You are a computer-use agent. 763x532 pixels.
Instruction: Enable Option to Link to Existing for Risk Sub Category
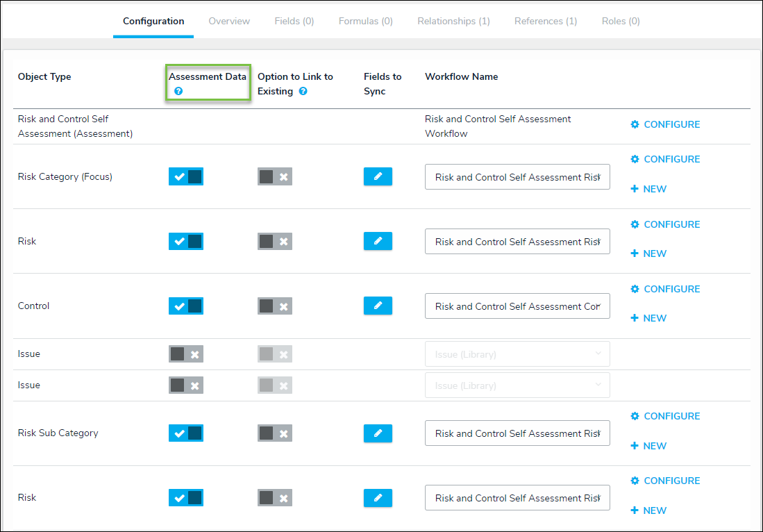coord(275,433)
